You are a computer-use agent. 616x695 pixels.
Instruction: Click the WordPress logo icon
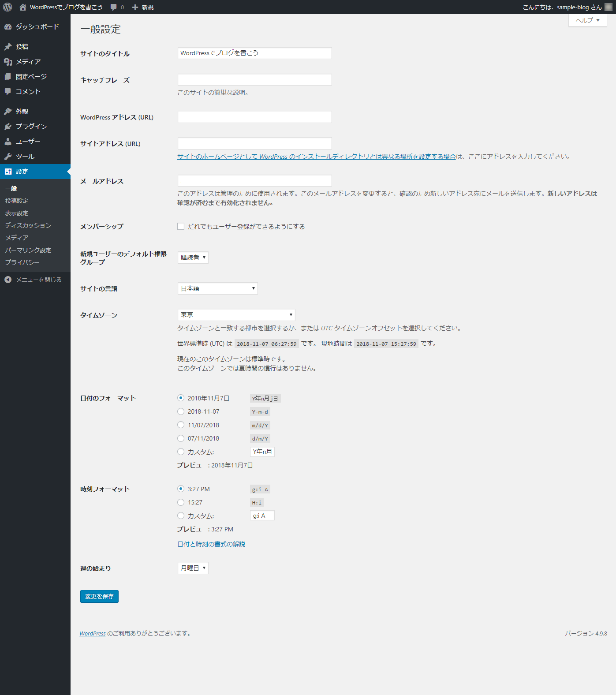tap(7, 7)
